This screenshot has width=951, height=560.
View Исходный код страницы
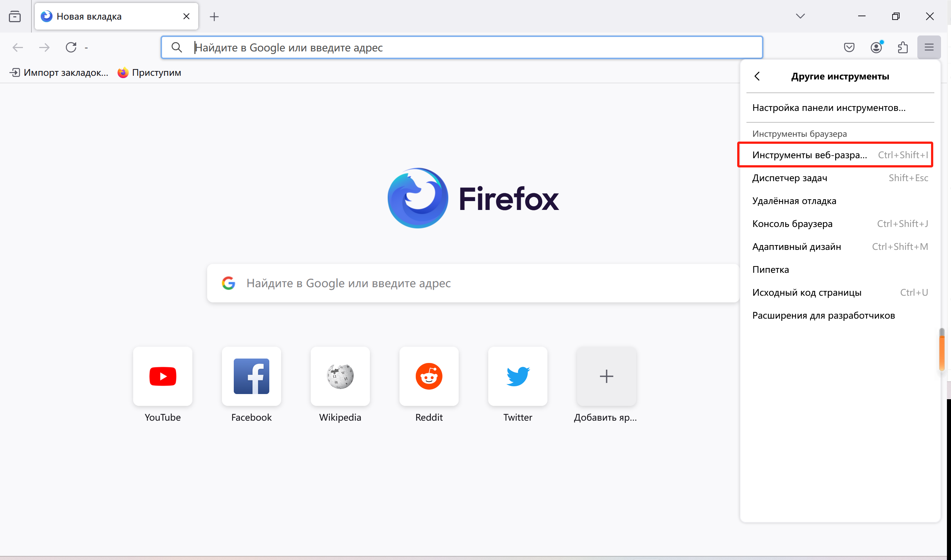(x=840, y=292)
